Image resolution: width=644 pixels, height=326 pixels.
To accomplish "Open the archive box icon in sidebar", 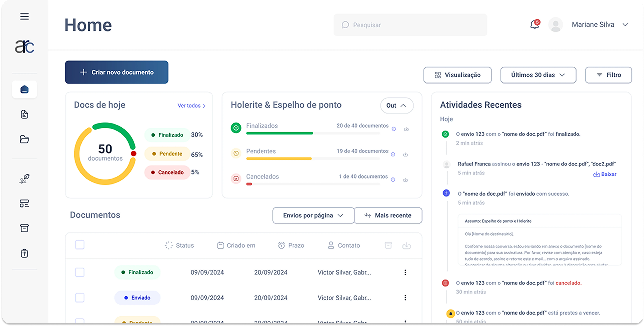I will [24, 228].
